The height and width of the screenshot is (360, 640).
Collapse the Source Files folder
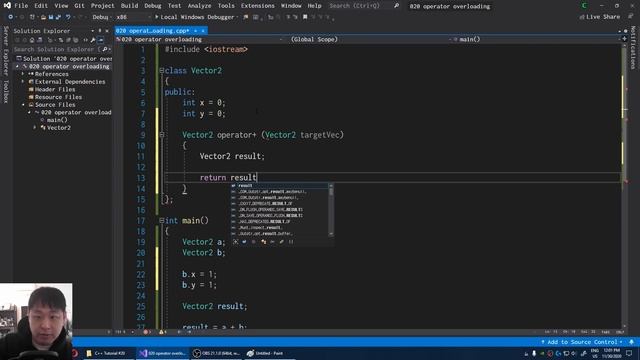tap(23, 105)
